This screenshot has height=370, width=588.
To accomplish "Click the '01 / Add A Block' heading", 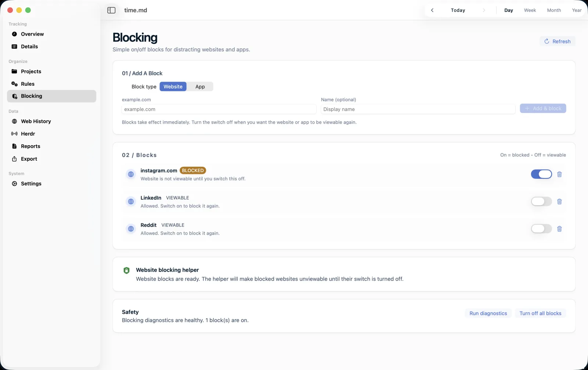I will tap(142, 73).
